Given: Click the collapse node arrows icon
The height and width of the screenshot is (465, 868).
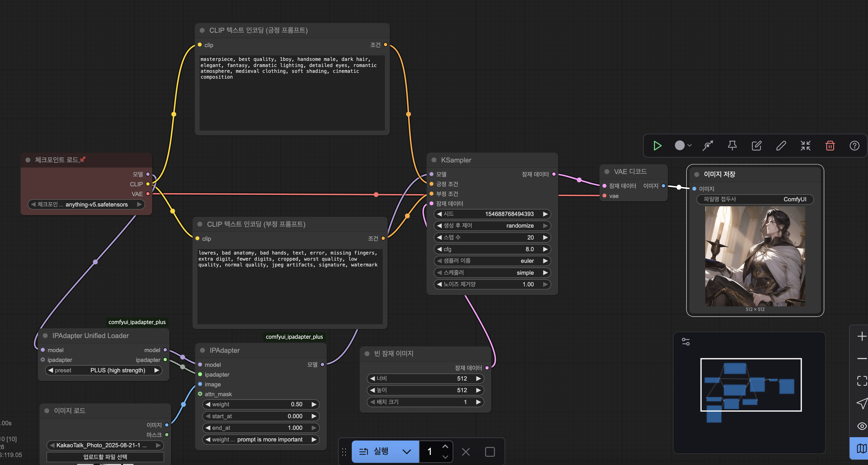Looking at the screenshot, I should (x=805, y=146).
